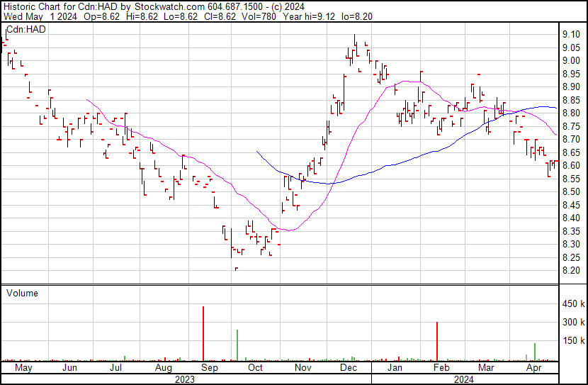Click the Lo=8.62 header value
Screen dimensions: 588x385
coord(180,16)
